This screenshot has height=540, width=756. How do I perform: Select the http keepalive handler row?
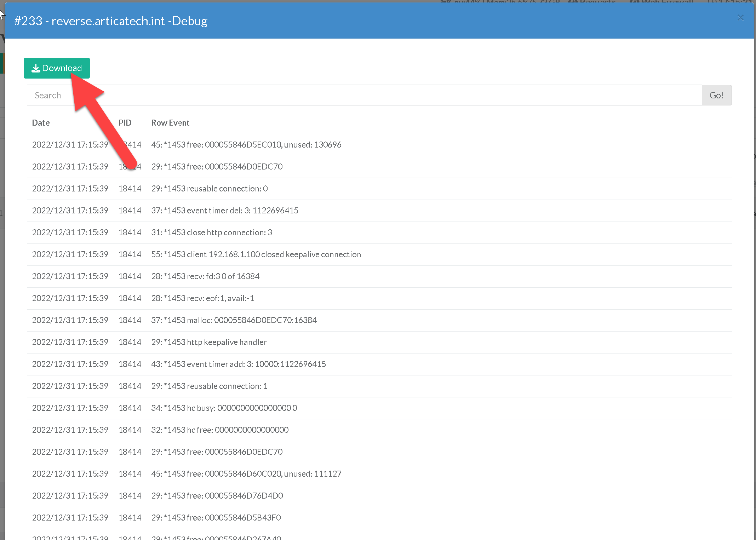[x=209, y=342]
